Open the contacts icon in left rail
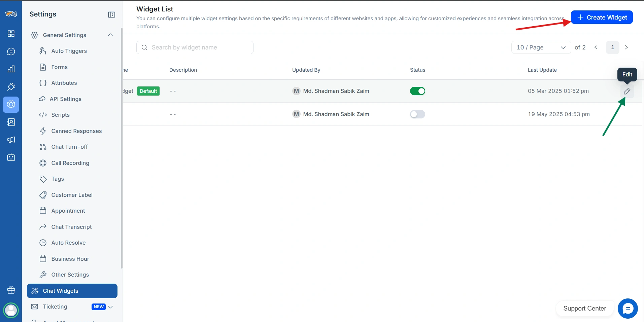Viewport: 644px width, 322px height. click(x=11, y=122)
